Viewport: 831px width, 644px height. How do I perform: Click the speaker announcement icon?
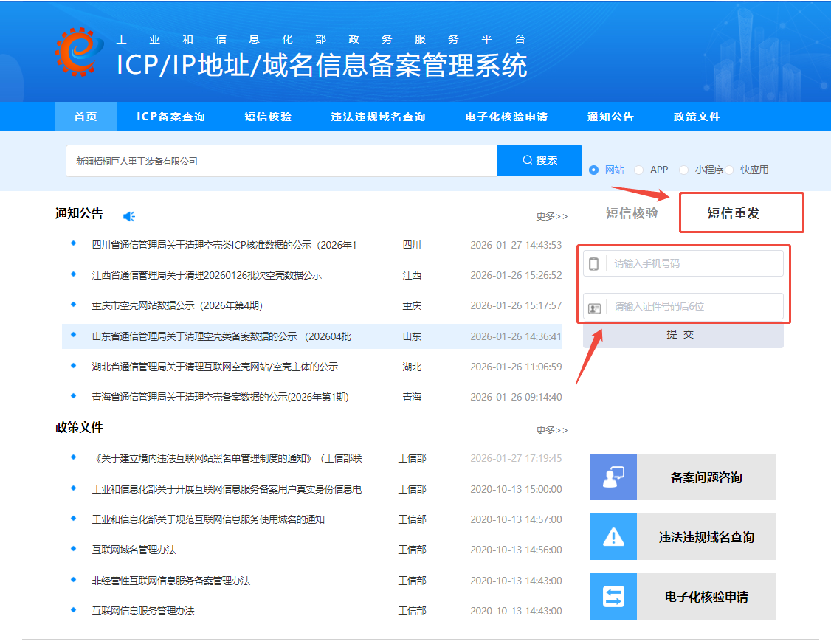[129, 216]
